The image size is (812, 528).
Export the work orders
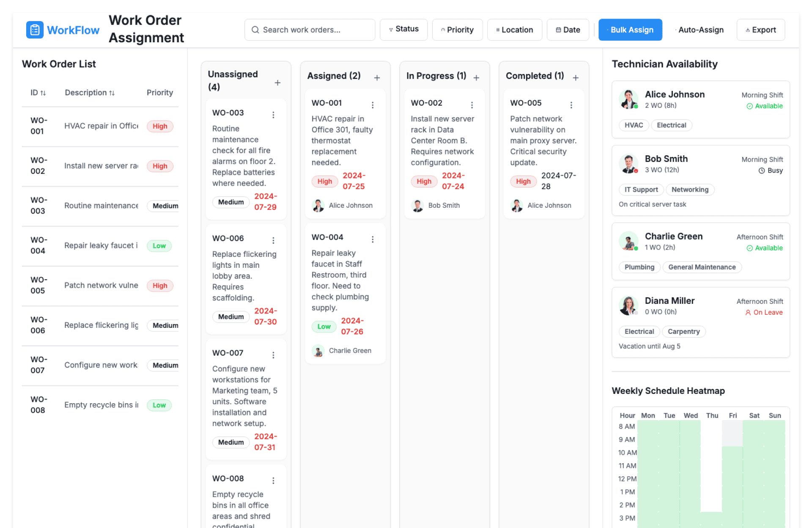760,30
